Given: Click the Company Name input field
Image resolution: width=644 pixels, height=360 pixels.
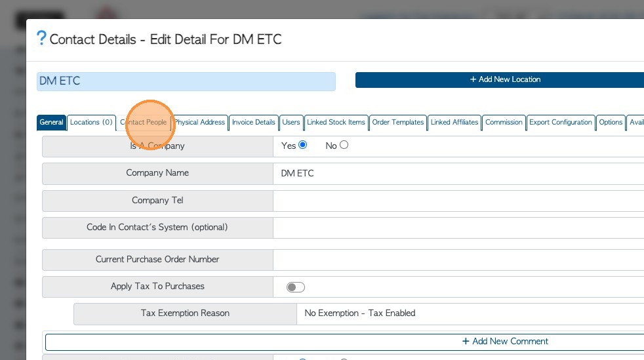Looking at the screenshot, I should (459, 174).
